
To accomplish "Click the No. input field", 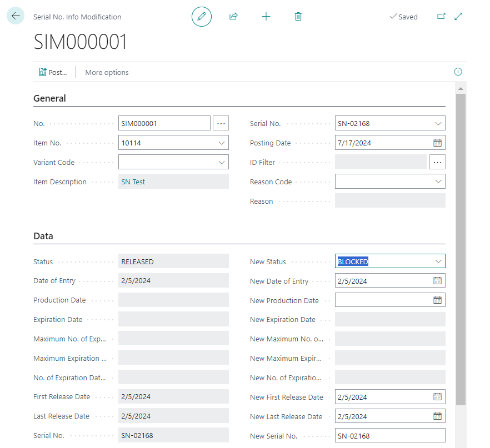I will 164,123.
